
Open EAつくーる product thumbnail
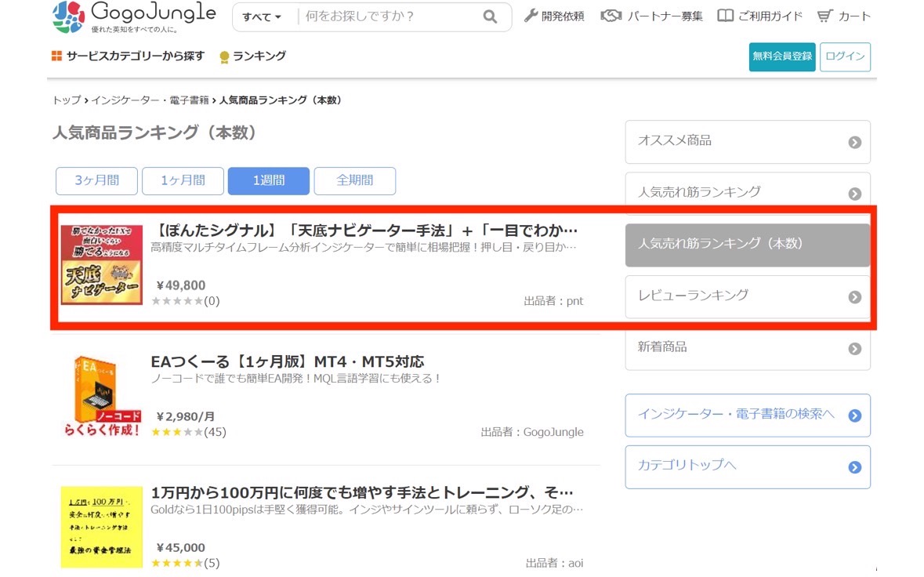(x=101, y=396)
